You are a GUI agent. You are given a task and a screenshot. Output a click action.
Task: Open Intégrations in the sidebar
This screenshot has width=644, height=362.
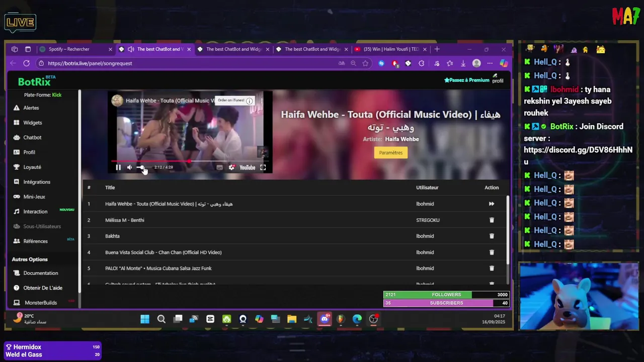click(x=36, y=182)
